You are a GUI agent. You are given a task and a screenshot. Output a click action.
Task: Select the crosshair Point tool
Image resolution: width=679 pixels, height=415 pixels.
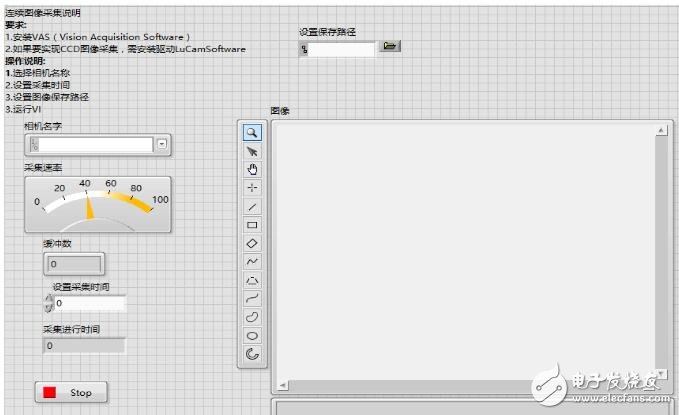[252, 187]
